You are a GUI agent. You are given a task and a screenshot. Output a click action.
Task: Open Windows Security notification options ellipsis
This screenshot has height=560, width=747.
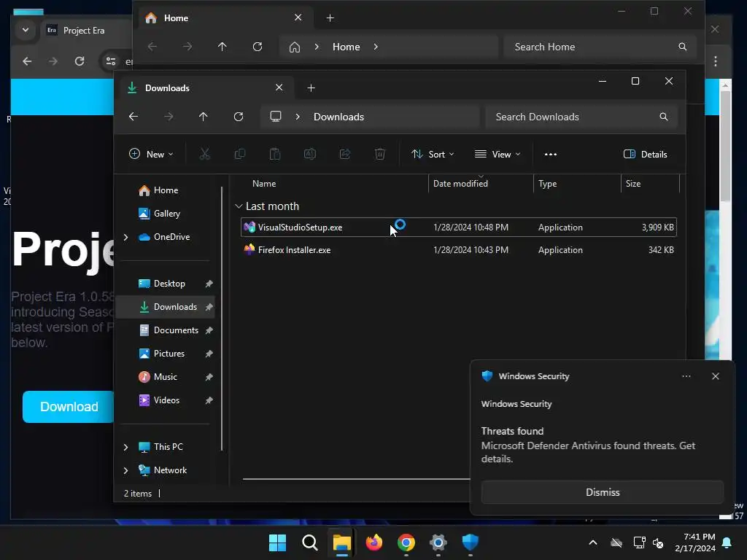coord(686,376)
